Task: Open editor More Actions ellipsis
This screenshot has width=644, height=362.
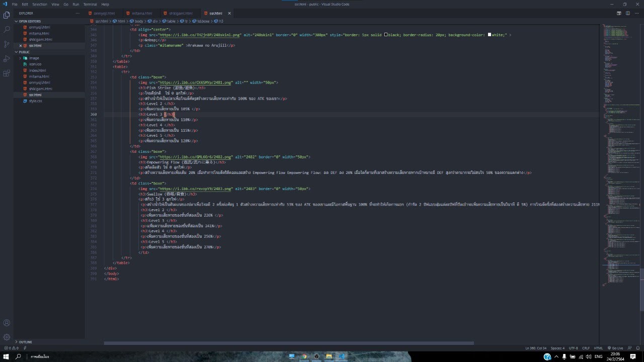Action: (x=636, y=13)
